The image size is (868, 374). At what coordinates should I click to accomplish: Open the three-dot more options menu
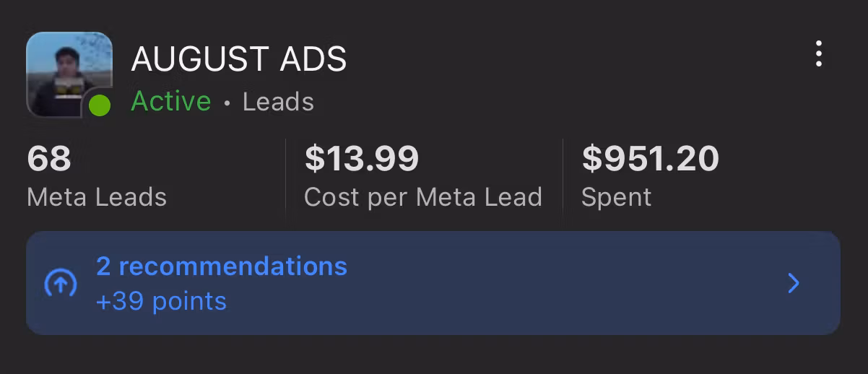818,54
